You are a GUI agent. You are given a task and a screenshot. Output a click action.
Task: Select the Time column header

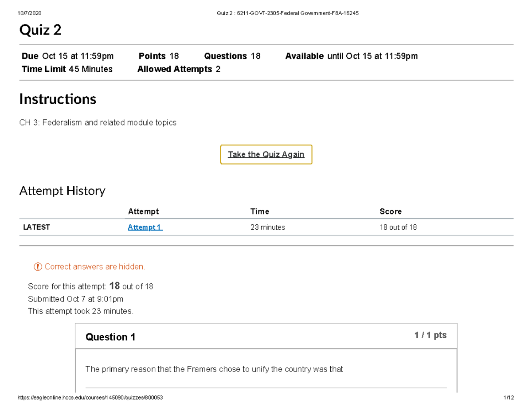(x=260, y=211)
